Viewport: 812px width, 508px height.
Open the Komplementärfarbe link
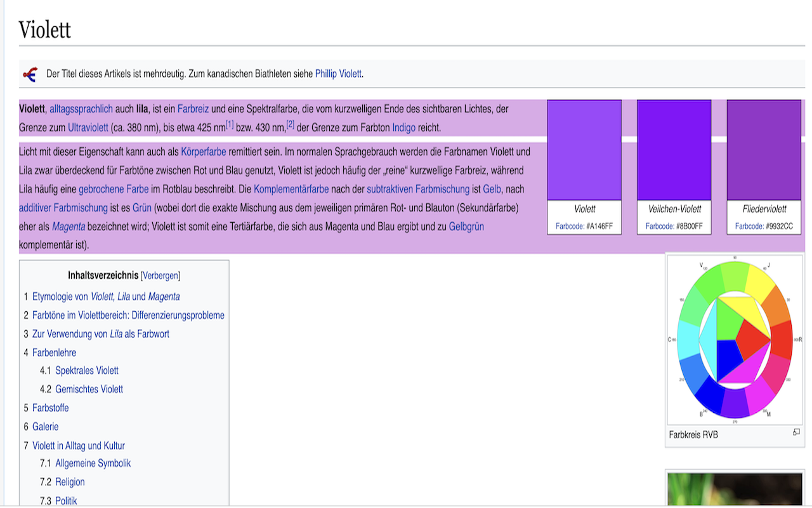[291, 189]
